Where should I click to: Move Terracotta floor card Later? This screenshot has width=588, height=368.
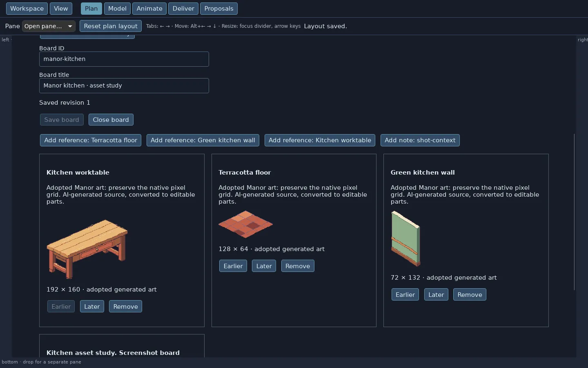point(264,266)
